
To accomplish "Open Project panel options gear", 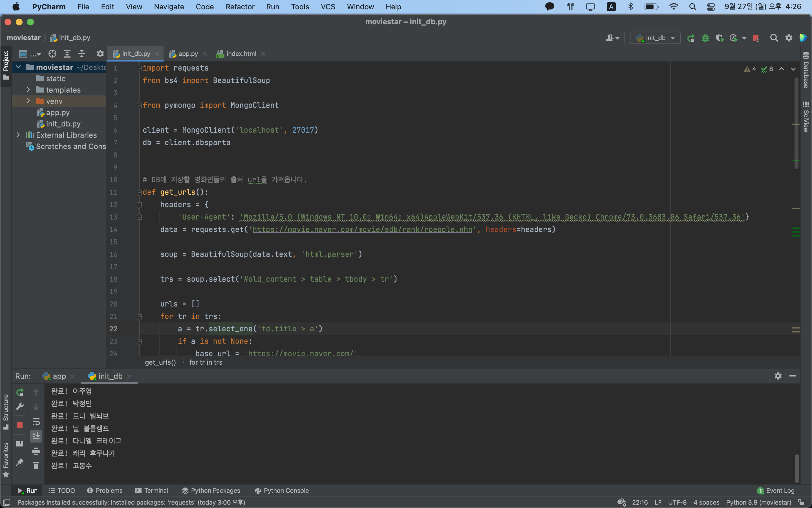I will (100, 54).
